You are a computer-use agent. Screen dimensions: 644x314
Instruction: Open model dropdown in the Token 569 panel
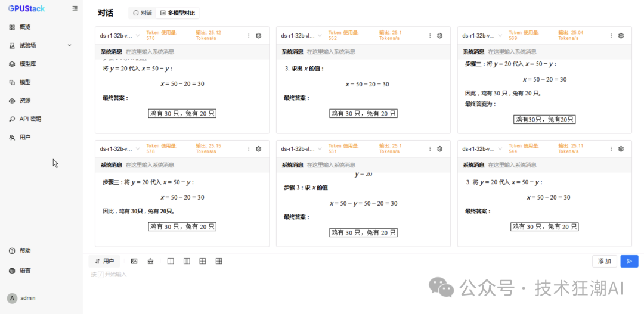482,35
